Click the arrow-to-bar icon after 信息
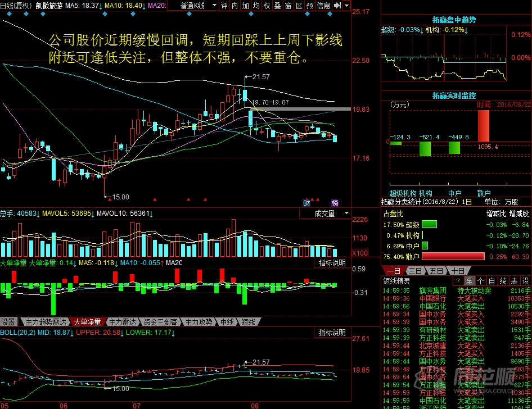532x409 pixels. click(x=337, y=6)
